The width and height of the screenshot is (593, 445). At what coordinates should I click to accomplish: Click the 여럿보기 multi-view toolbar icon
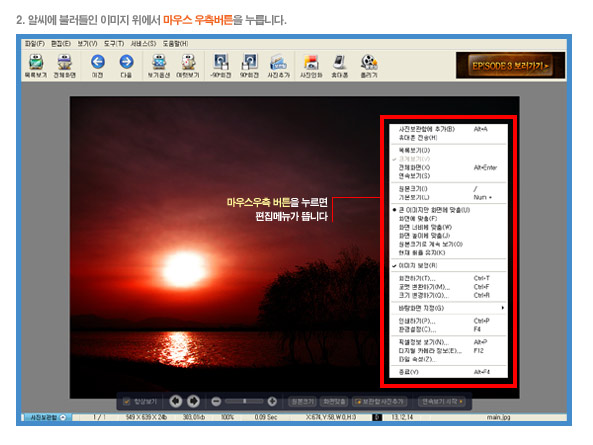pos(188,66)
